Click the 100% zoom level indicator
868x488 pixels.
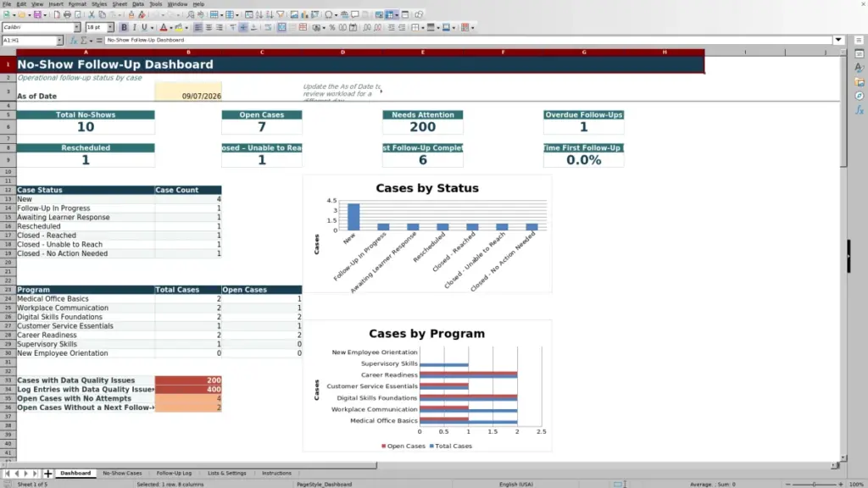(856, 484)
